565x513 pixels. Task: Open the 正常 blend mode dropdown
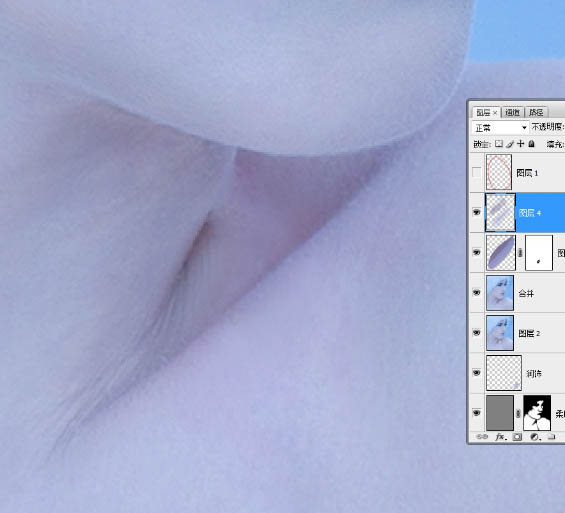tap(500, 127)
